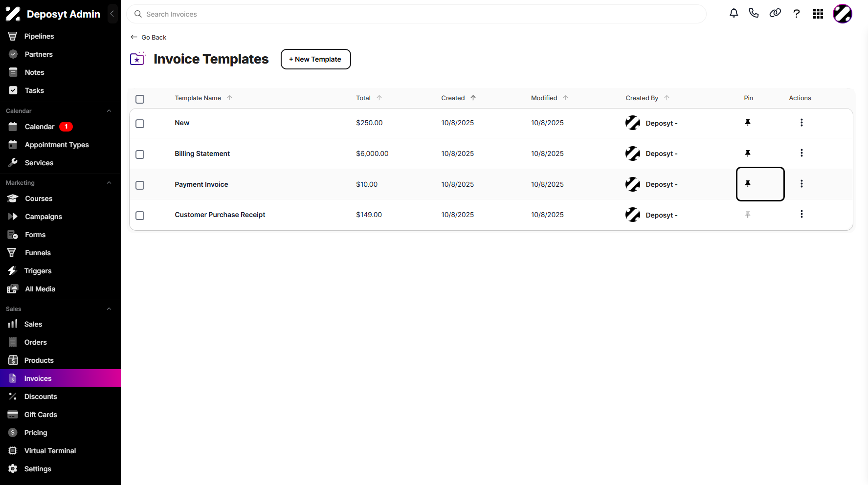Open Pipelines in sidebar
The image size is (868, 485).
point(60,36)
